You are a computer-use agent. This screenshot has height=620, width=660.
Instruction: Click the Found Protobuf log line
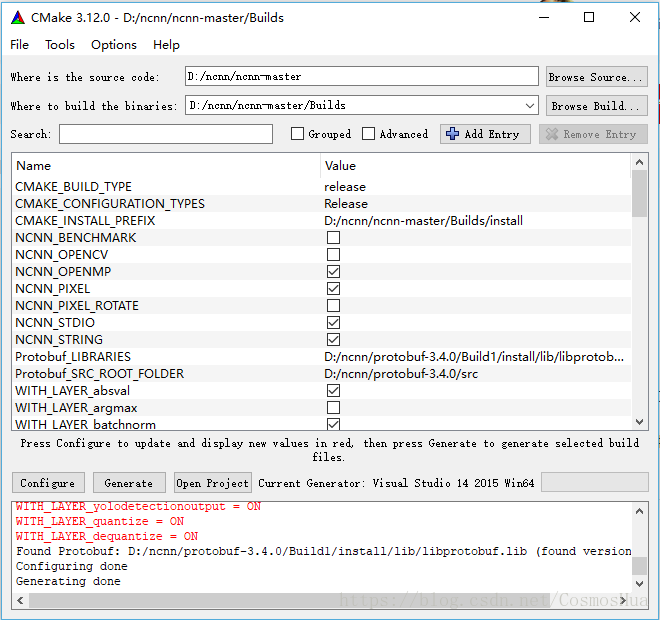[323, 551]
